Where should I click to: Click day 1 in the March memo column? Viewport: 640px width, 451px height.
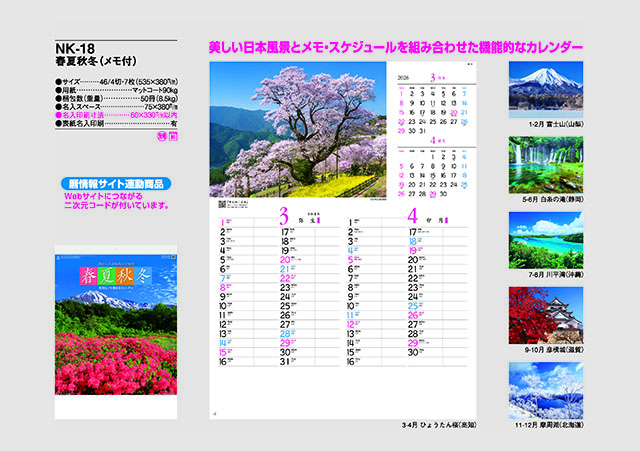click(223, 222)
